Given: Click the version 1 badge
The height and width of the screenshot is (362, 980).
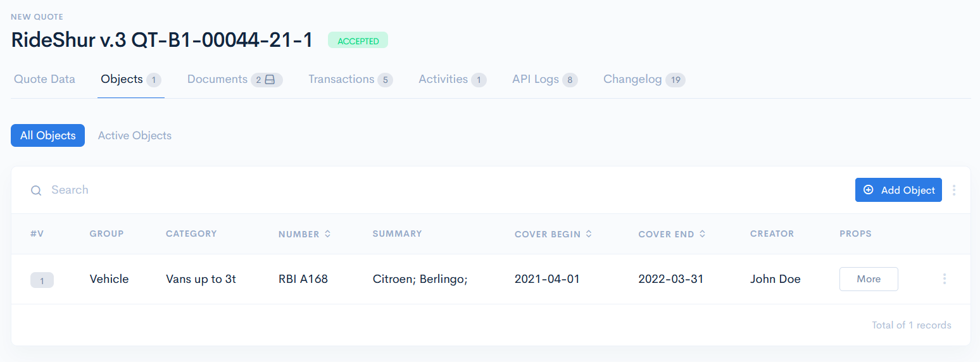Looking at the screenshot, I should coord(42,280).
